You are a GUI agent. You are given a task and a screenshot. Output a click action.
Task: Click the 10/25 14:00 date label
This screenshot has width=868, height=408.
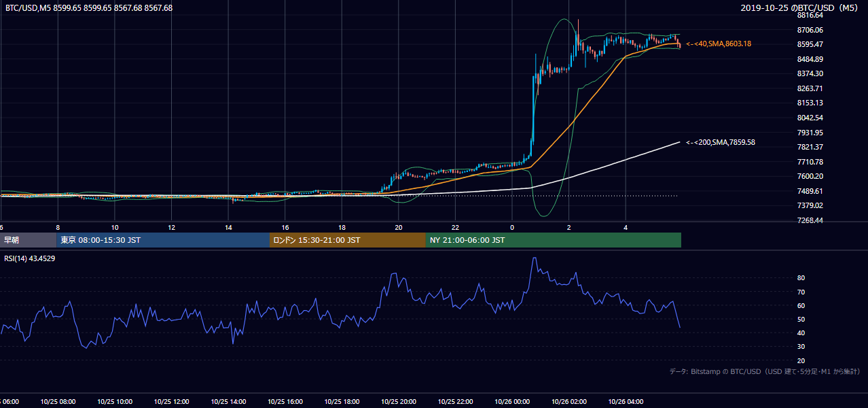tap(228, 402)
